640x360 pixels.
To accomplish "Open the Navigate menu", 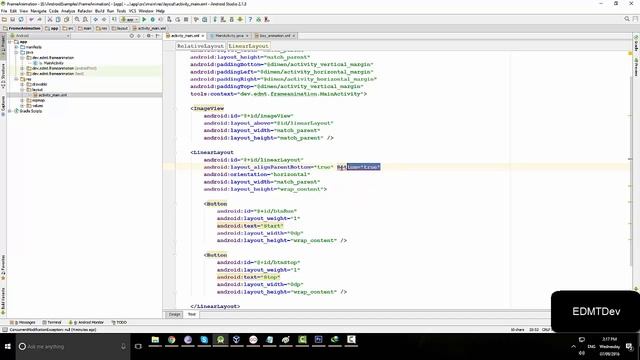I will 38,11.
